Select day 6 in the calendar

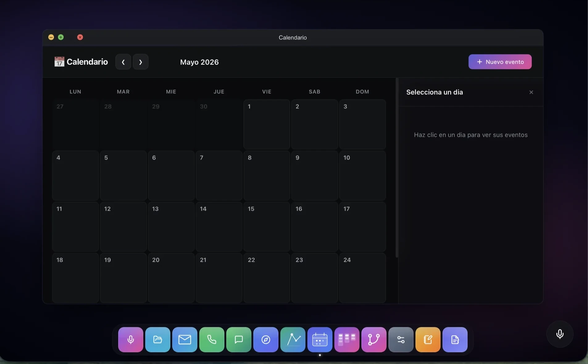click(x=171, y=176)
